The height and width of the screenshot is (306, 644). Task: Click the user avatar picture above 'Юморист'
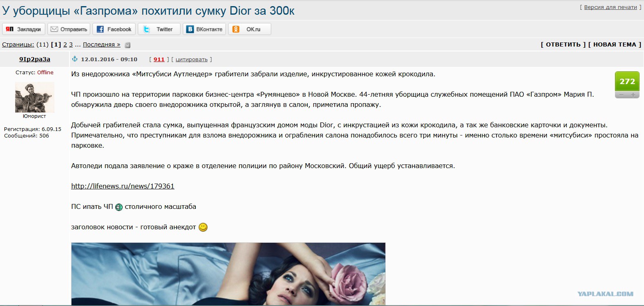(35, 97)
